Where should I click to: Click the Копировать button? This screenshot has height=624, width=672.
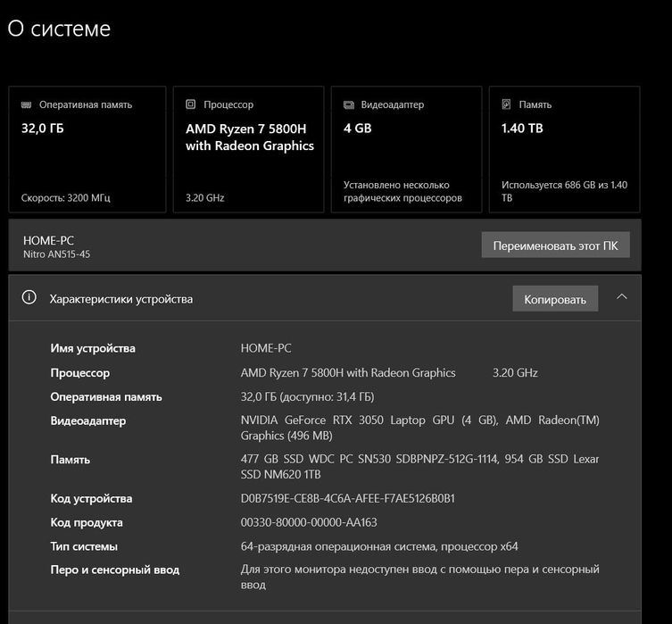555,299
